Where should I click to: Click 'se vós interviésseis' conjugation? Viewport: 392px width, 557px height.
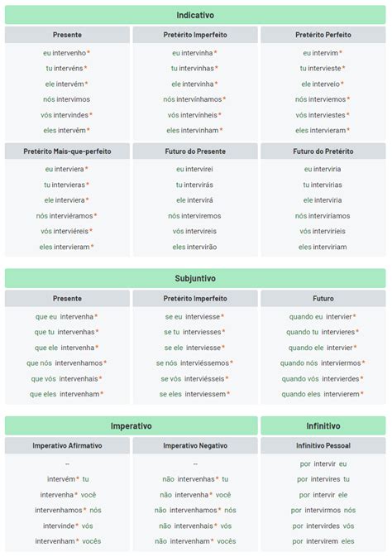(192, 379)
